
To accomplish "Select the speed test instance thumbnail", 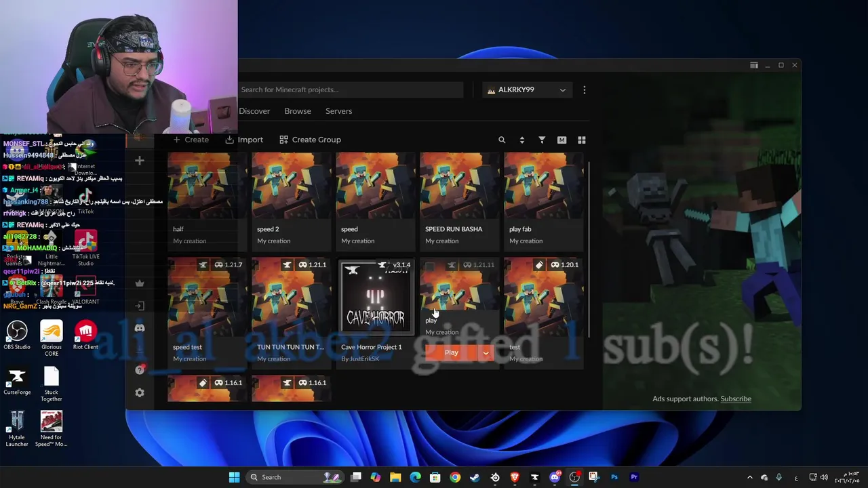I will [207, 297].
